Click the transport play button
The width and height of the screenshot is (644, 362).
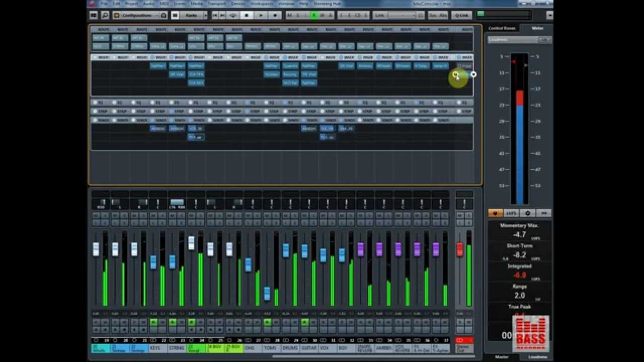tap(261, 16)
